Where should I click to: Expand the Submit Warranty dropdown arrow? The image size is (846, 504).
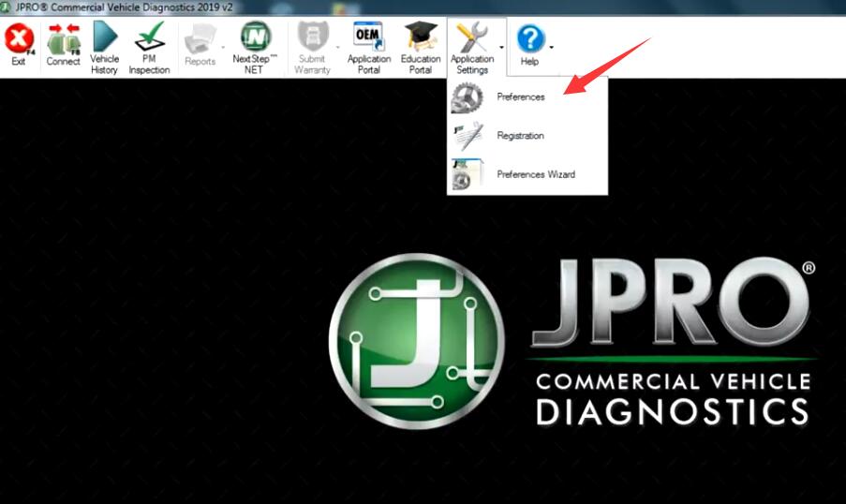338,48
